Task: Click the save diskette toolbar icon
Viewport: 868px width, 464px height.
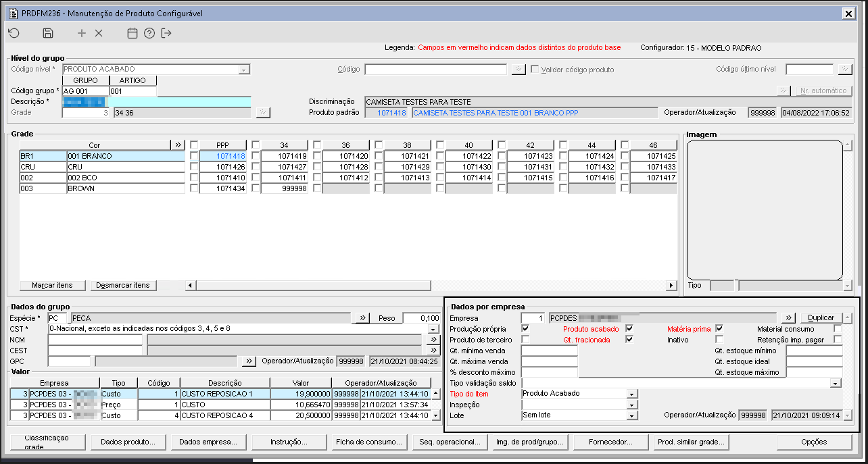Action: 48,33
